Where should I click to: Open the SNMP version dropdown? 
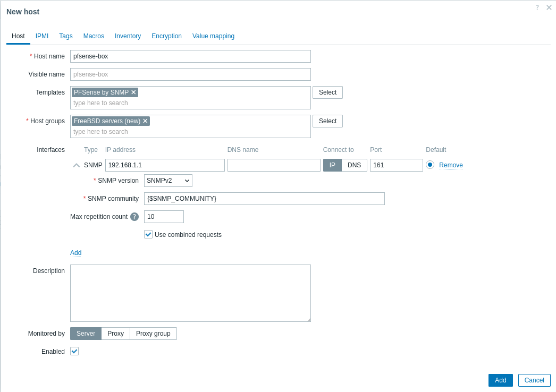pyautogui.click(x=168, y=181)
